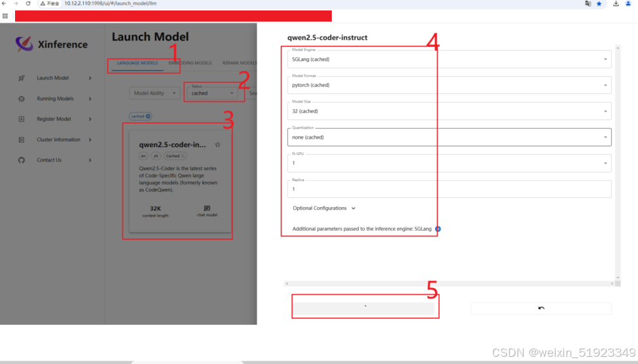This screenshot has width=638, height=364.
Task: Open the browser profile icon
Action: coord(628,4)
